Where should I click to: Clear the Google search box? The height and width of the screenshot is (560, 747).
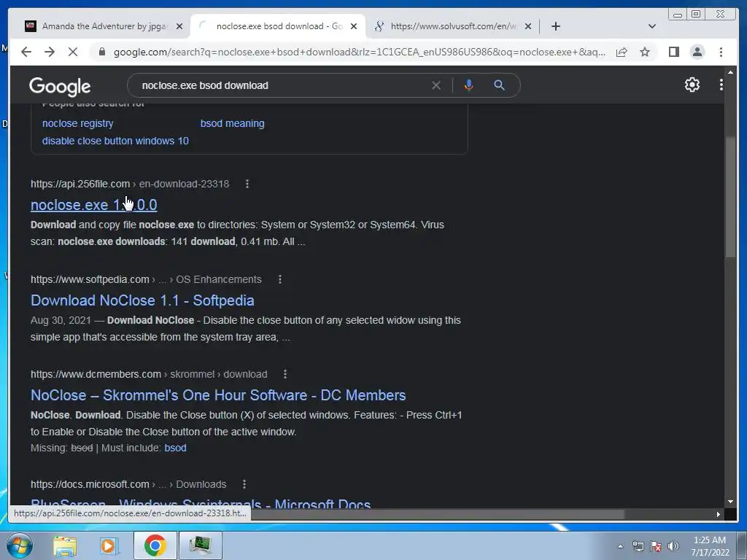[436, 85]
